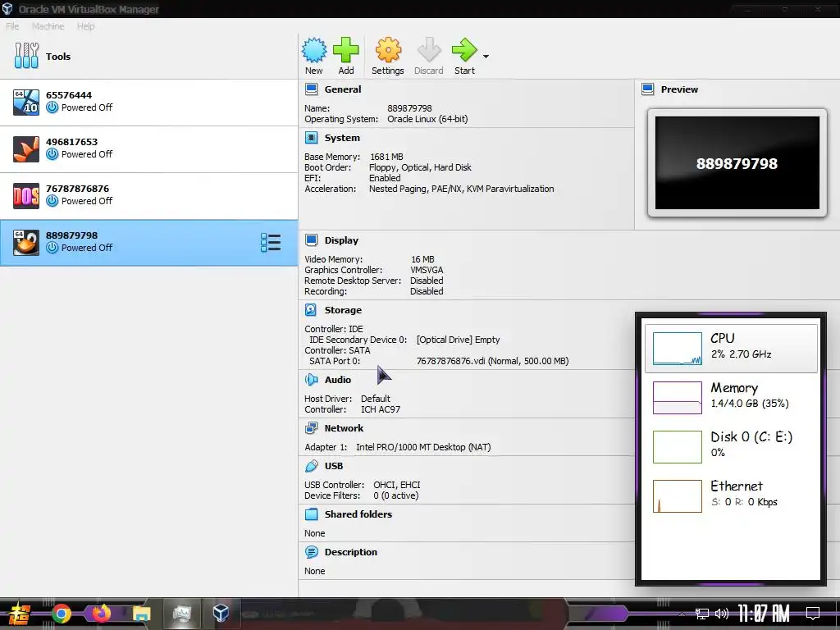Click the Preview section monitor icon
Screen dimensions: 840x630
(648, 89)
